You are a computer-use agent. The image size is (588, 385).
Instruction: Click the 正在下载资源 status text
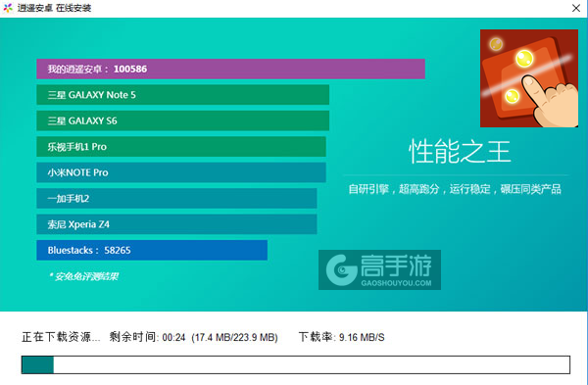(61, 337)
